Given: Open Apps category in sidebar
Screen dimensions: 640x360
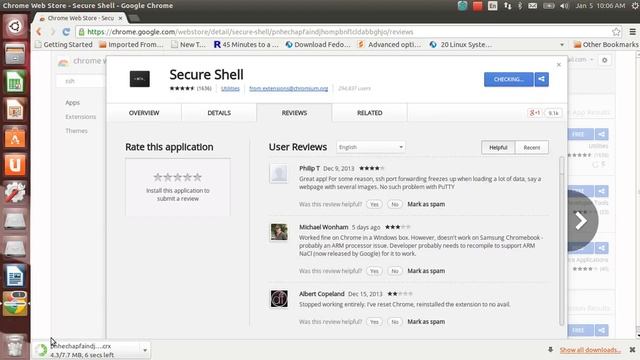Looking at the screenshot, I should click(x=73, y=102).
